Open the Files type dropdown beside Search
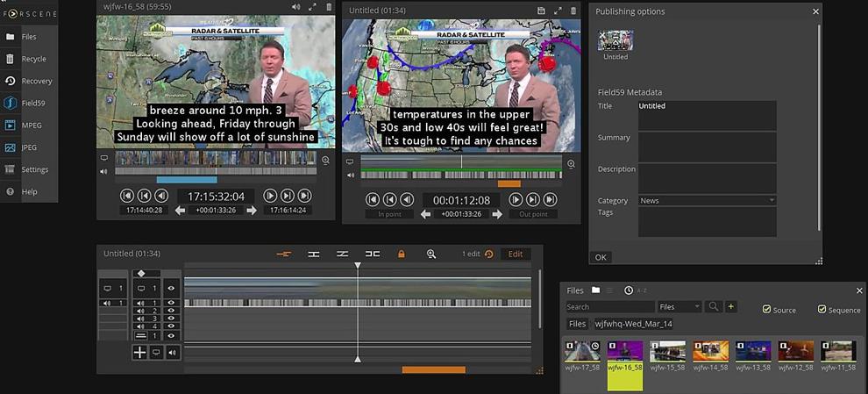This screenshot has width=868, height=394. click(679, 306)
